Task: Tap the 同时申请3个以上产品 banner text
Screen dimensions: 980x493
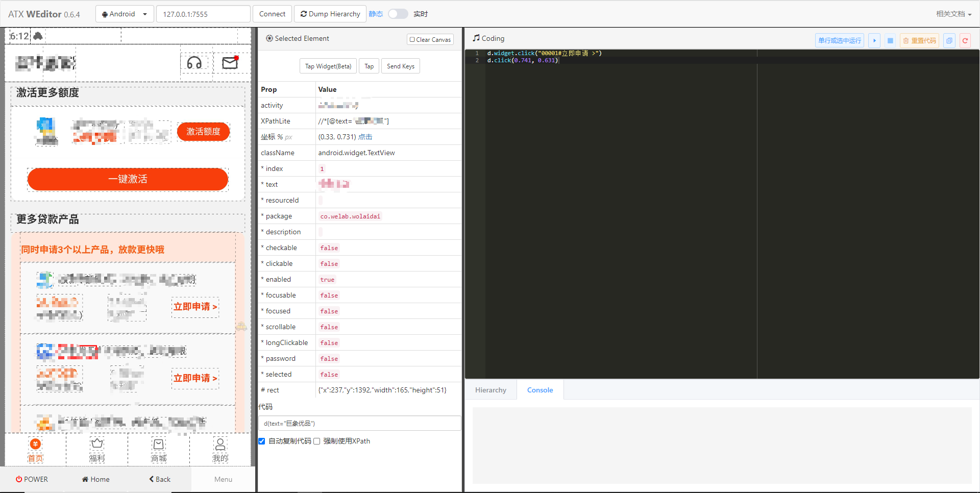Action: click(92, 250)
